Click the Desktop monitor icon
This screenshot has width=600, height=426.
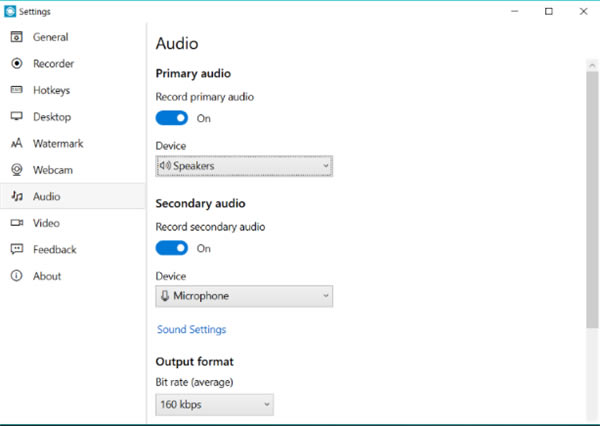coord(16,117)
